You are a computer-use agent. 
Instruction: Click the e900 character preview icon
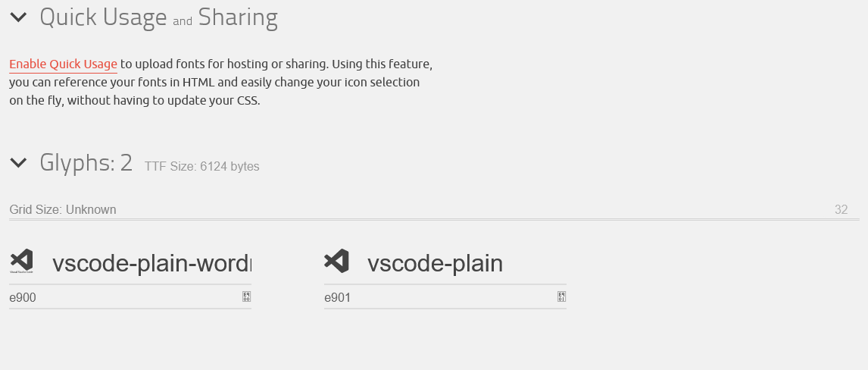246,297
